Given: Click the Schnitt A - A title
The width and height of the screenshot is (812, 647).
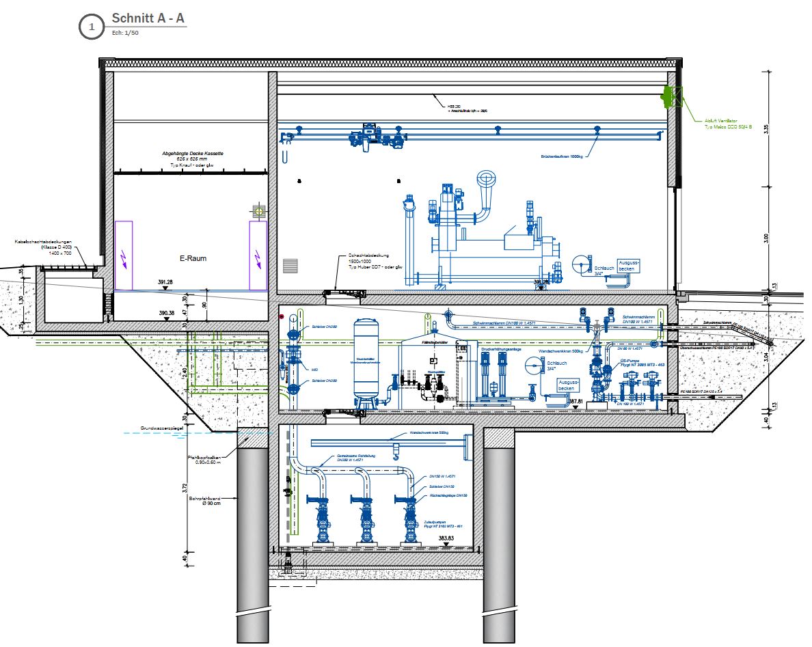Looking at the screenshot, I should (146, 19).
